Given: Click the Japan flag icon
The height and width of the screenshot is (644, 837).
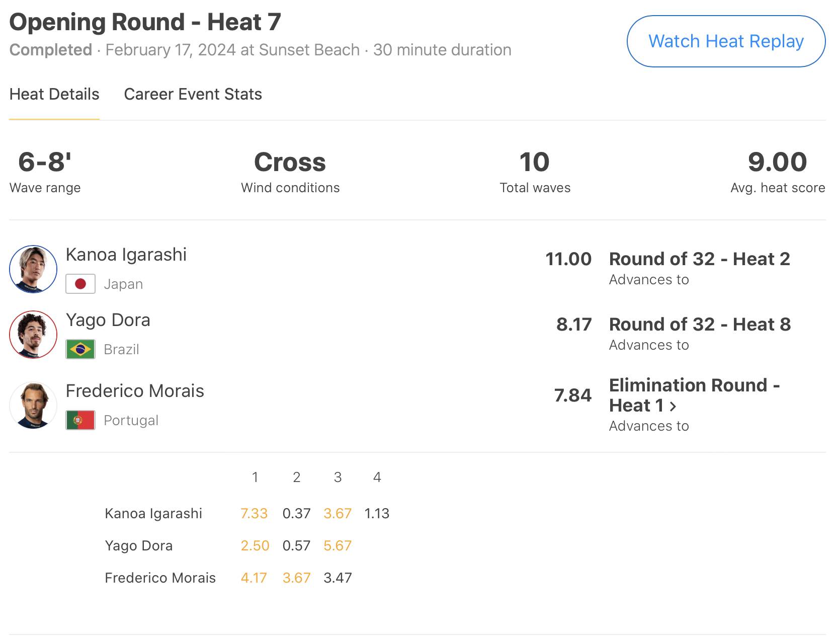Looking at the screenshot, I should (x=80, y=284).
